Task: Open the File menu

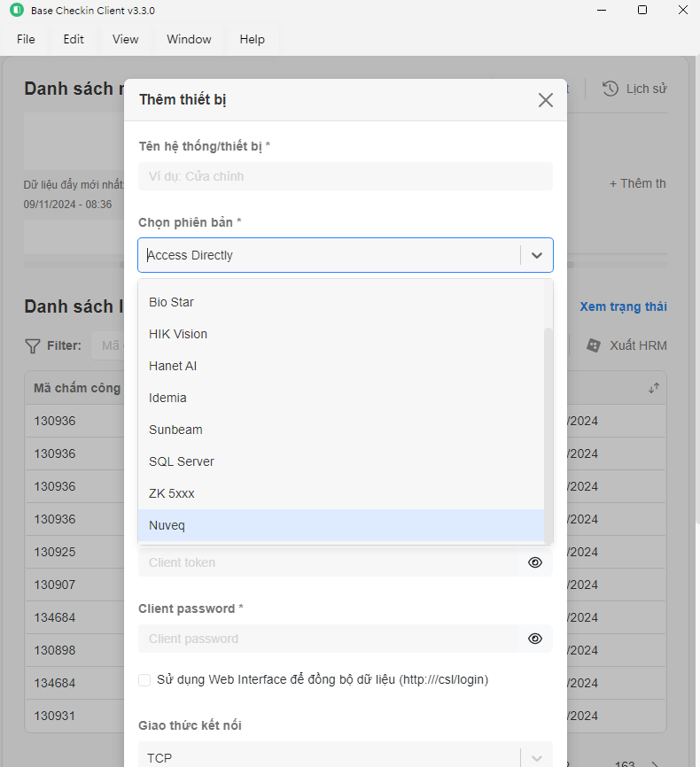Action: pos(26,39)
